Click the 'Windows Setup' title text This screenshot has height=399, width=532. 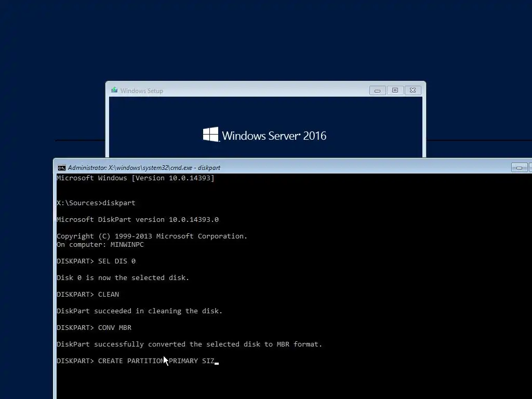click(142, 90)
